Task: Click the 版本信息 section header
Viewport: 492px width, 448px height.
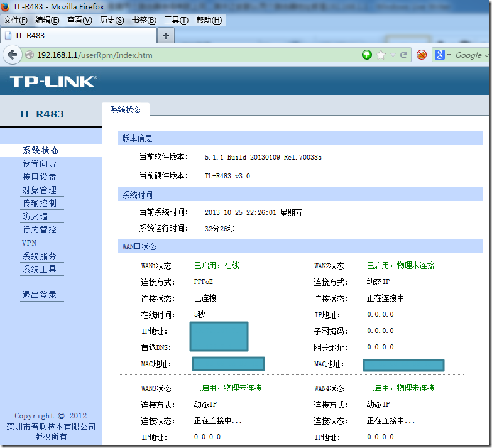Action: coord(300,138)
